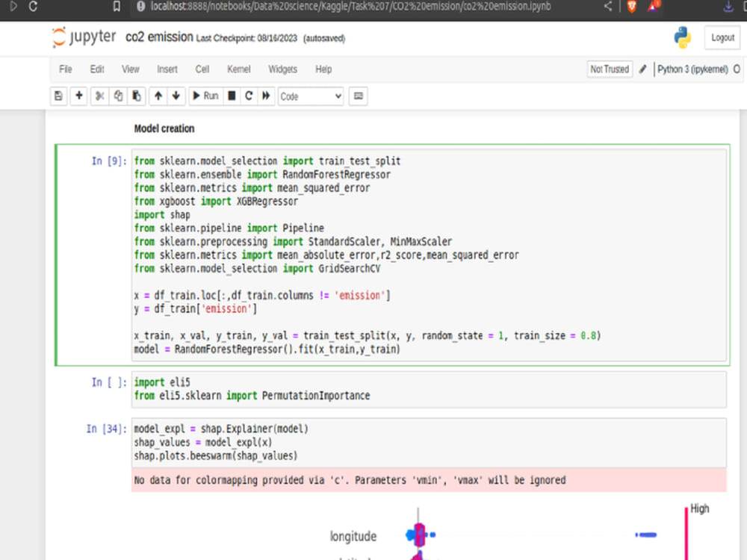Open the Kernel menu

coord(238,69)
